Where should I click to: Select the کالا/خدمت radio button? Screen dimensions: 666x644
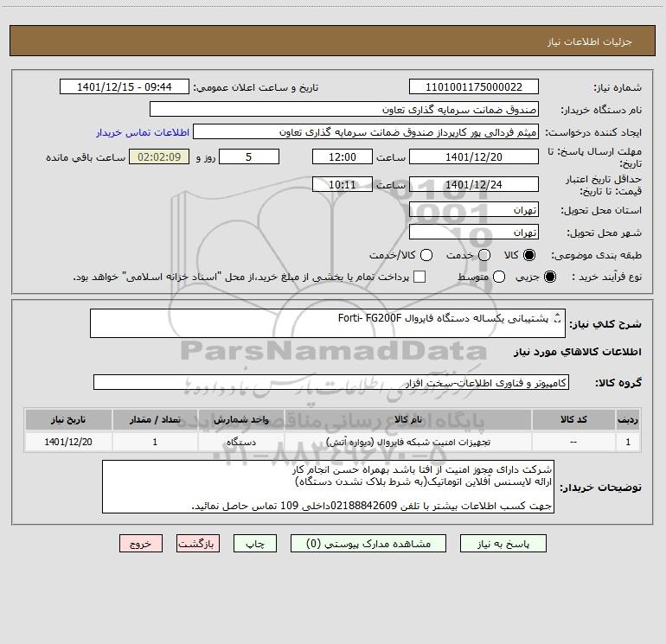[x=426, y=255]
